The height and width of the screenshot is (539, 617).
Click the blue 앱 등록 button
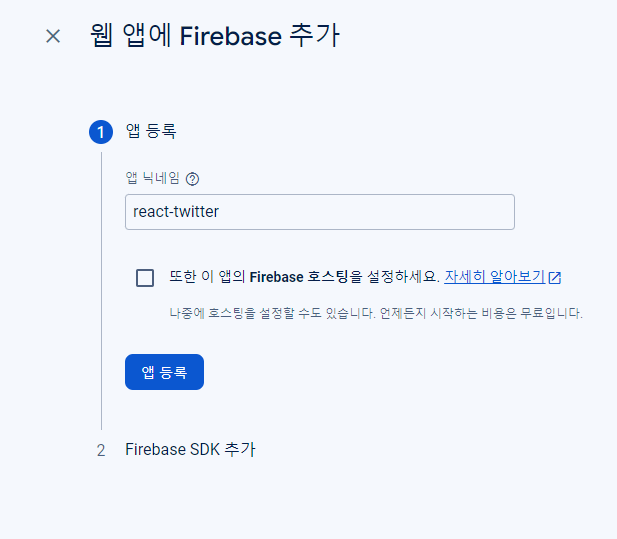tap(164, 372)
